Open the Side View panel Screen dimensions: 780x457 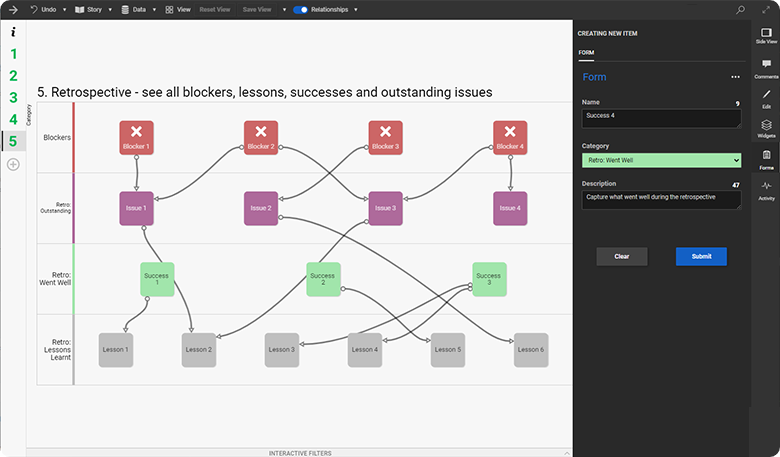pyautogui.click(x=766, y=35)
